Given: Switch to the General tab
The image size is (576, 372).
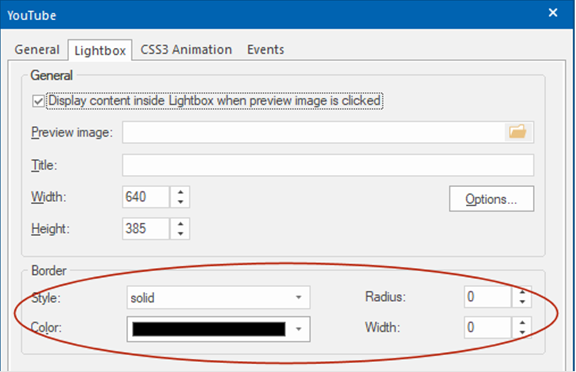Looking at the screenshot, I should tap(37, 50).
